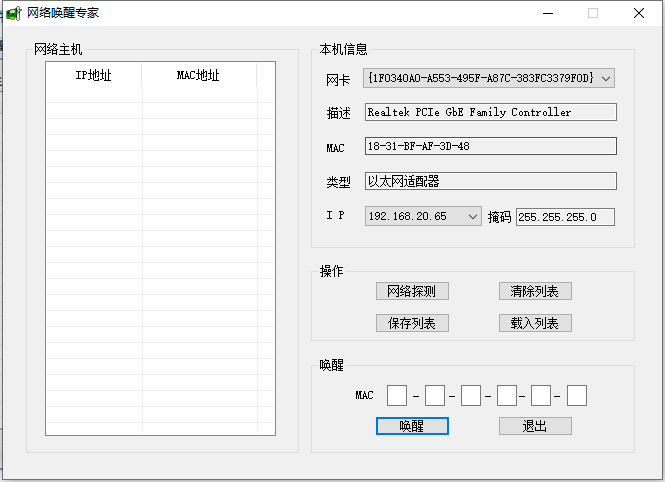Click the second MAC octet box
The width and height of the screenshot is (665, 482).
[x=434, y=396]
